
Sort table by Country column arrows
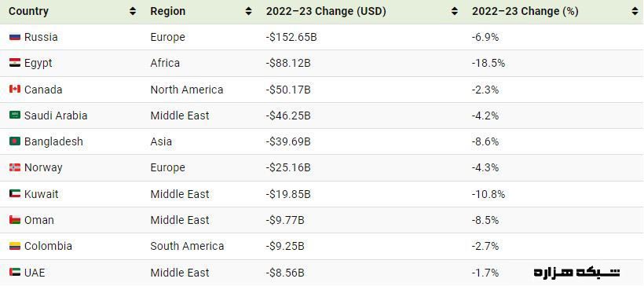pos(132,12)
